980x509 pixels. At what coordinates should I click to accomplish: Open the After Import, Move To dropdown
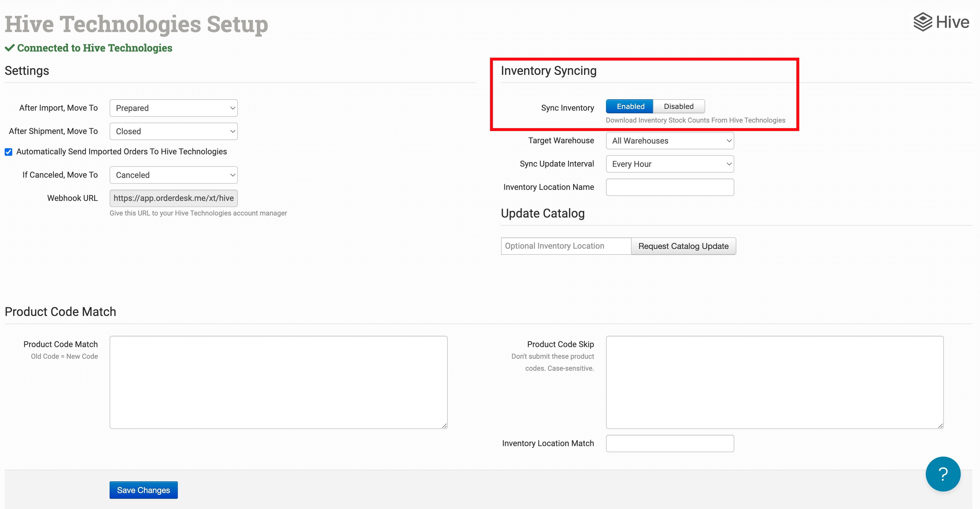tap(173, 108)
